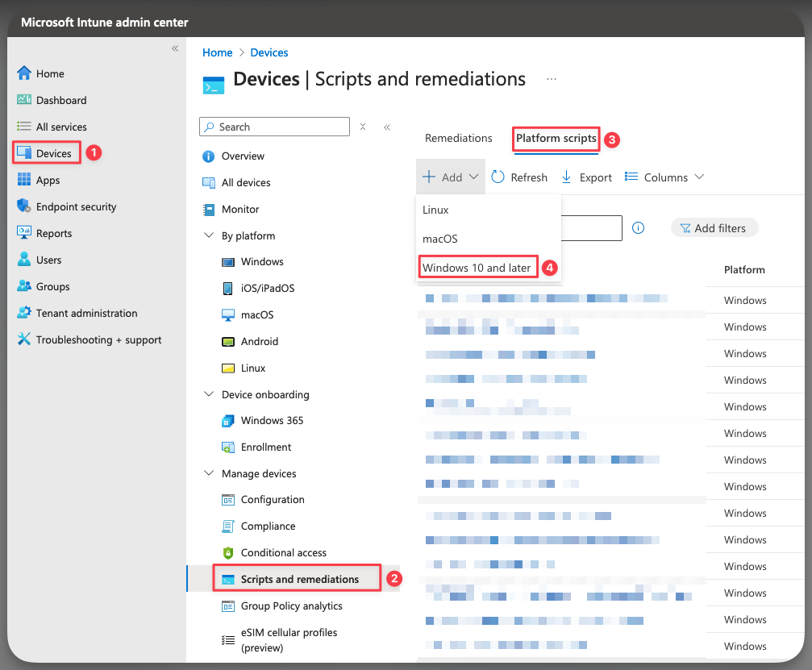Click the Reports icon
Screen dimensions: 812x670
(x=24, y=232)
